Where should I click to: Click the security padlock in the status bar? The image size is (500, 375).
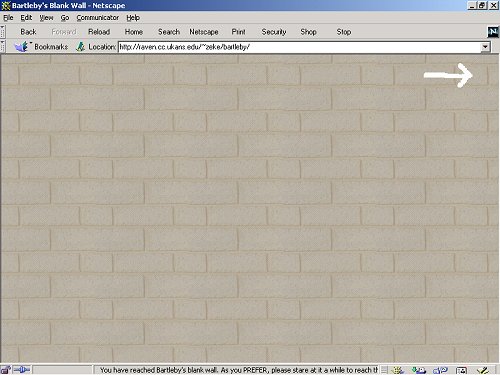pos(5,370)
